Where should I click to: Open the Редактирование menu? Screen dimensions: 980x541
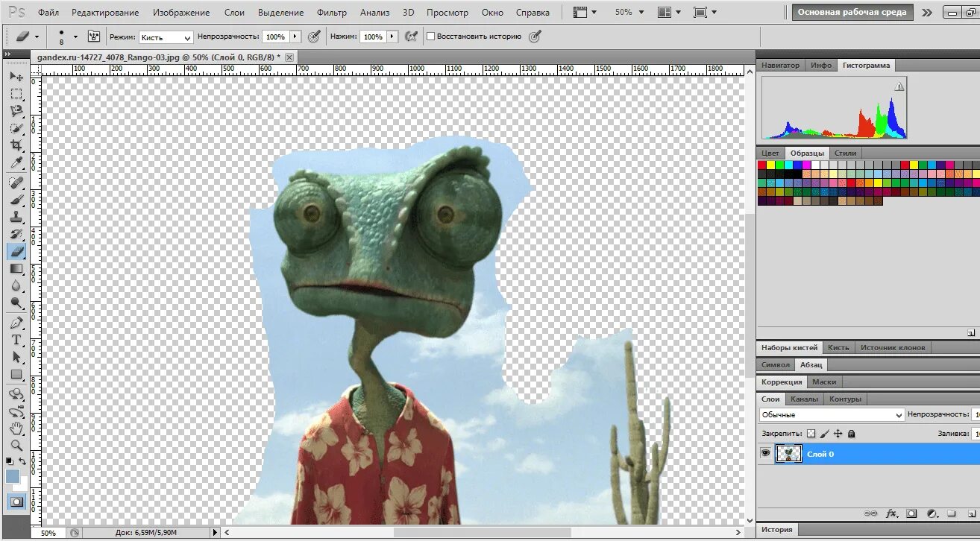105,12
